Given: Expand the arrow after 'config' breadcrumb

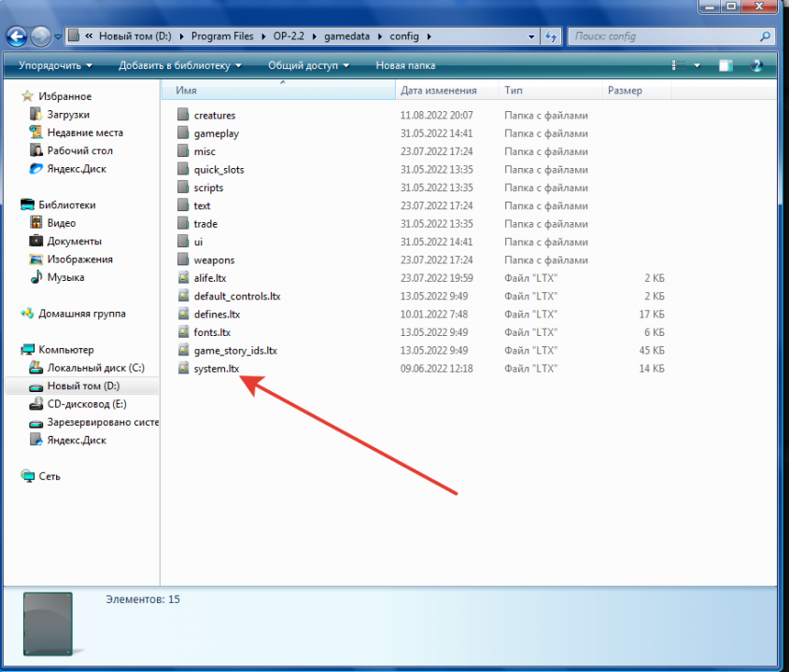Looking at the screenshot, I should point(430,36).
